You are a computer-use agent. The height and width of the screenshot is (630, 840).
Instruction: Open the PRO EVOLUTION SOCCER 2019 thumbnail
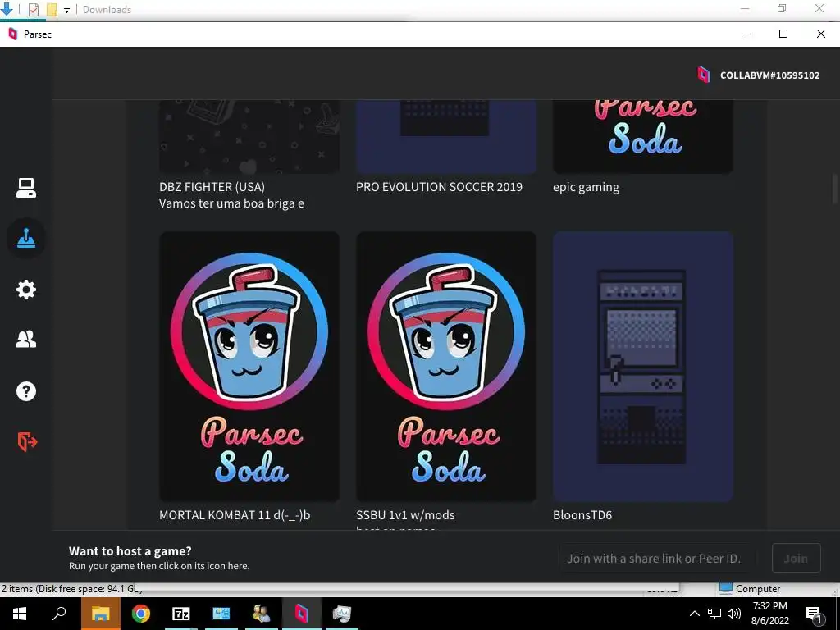pyautogui.click(x=446, y=137)
